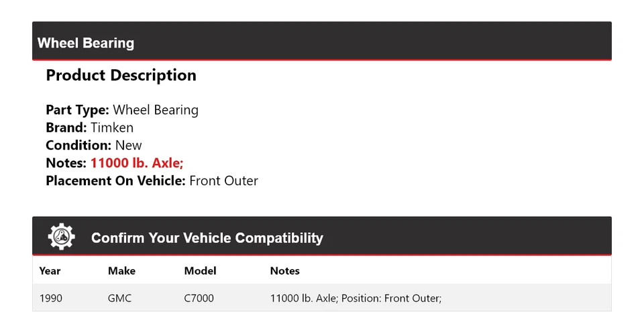The height and width of the screenshot is (333, 644).
Task: Click the red 11000 lb. Axle note
Action: (137, 162)
